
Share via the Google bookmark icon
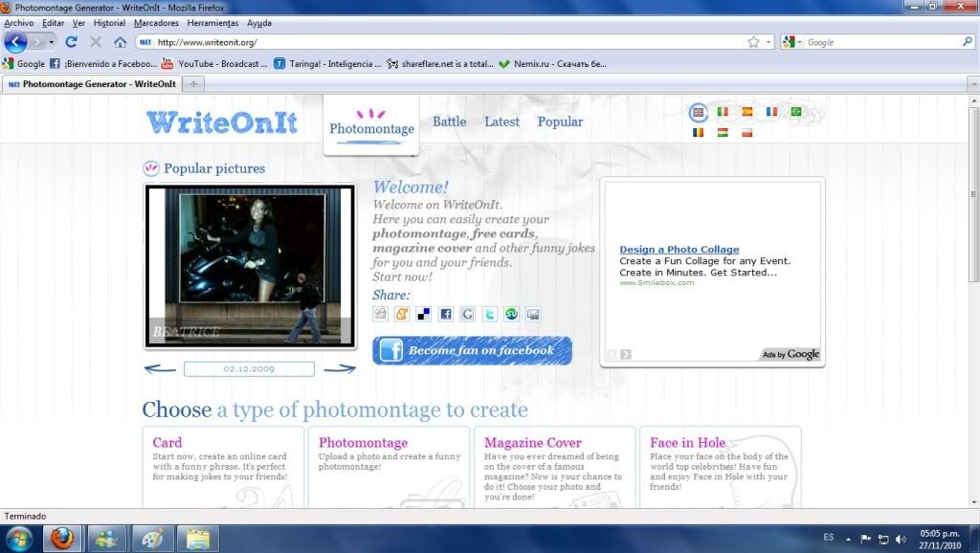(467, 314)
